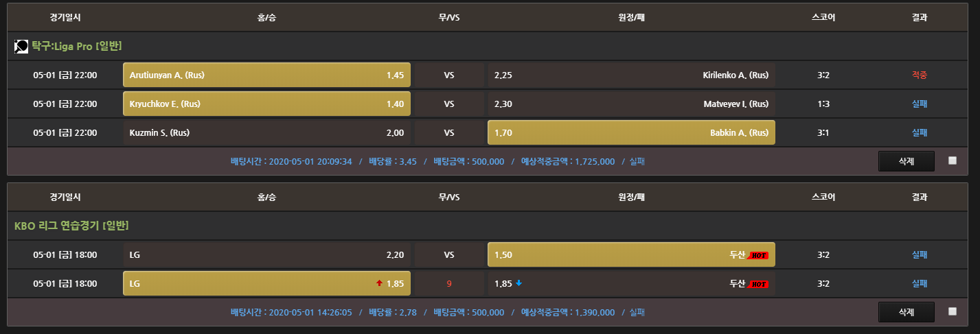This screenshot has width=980, height=334.
Task: Pick the Babkin A. 1.70 odds cell
Action: pyautogui.click(x=631, y=132)
